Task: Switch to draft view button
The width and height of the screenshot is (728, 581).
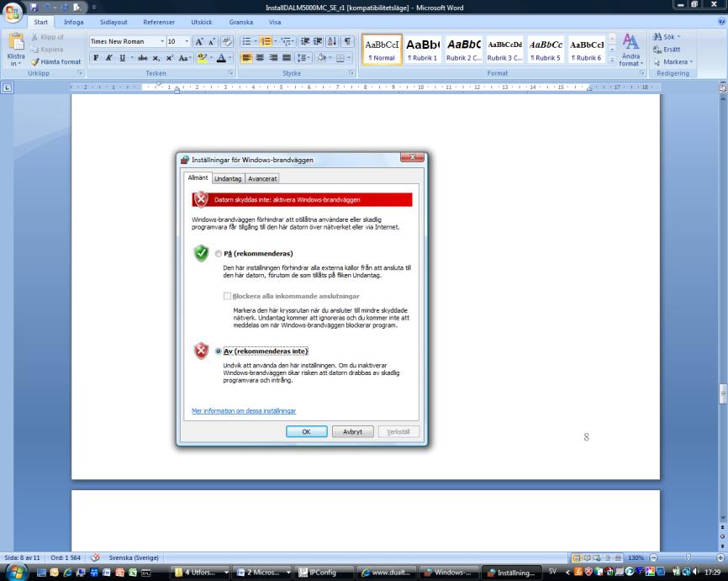Action: point(618,557)
